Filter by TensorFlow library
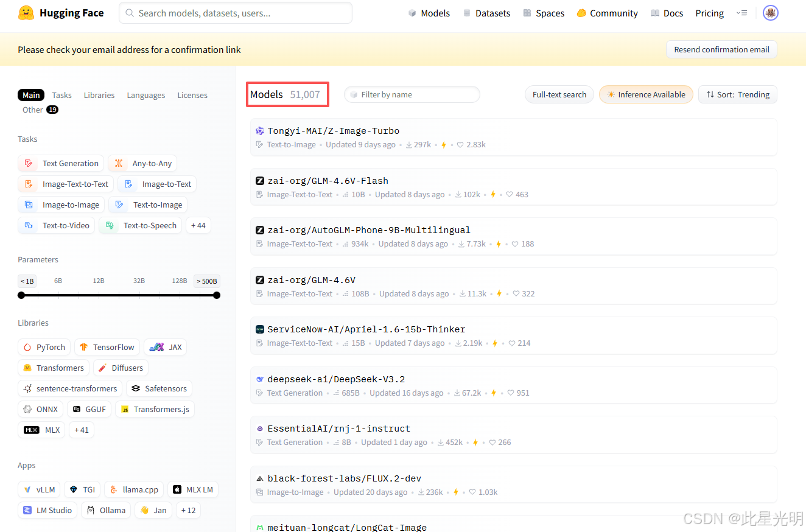Viewport: 806px width, 532px height. coord(107,347)
